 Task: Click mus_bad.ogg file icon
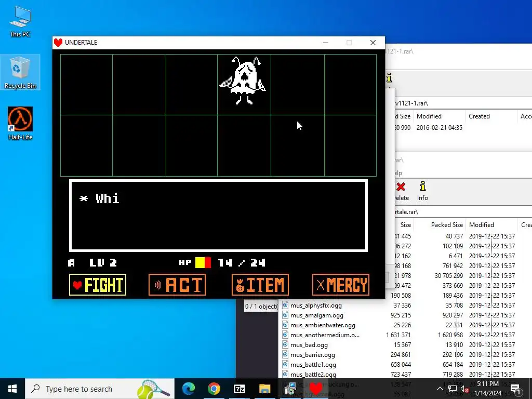point(285,344)
